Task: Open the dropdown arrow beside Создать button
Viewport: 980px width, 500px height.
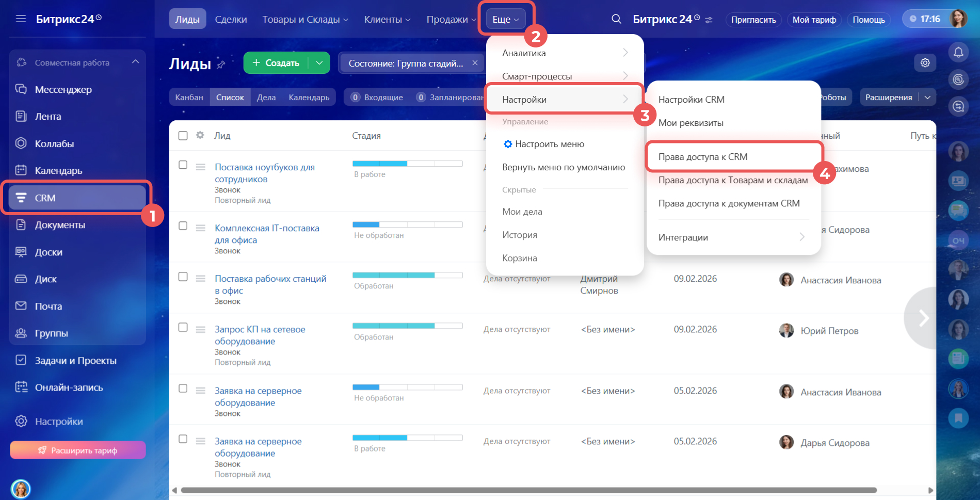Action: pos(319,63)
